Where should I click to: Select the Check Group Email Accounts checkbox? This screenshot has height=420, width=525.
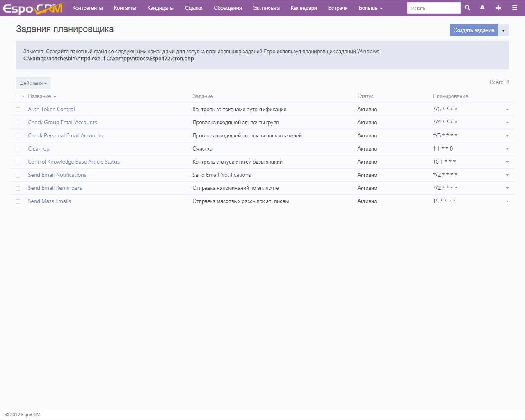pos(18,123)
